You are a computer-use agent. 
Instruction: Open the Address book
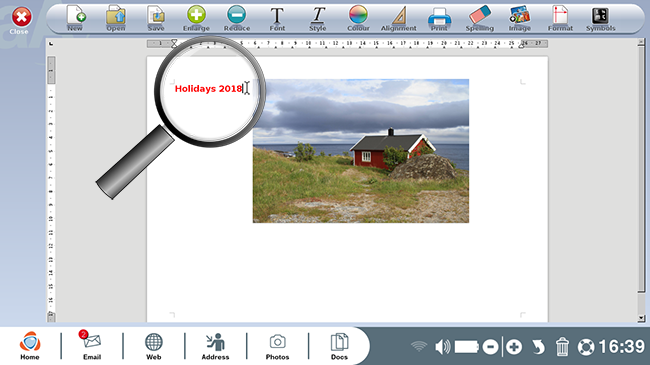(215, 346)
